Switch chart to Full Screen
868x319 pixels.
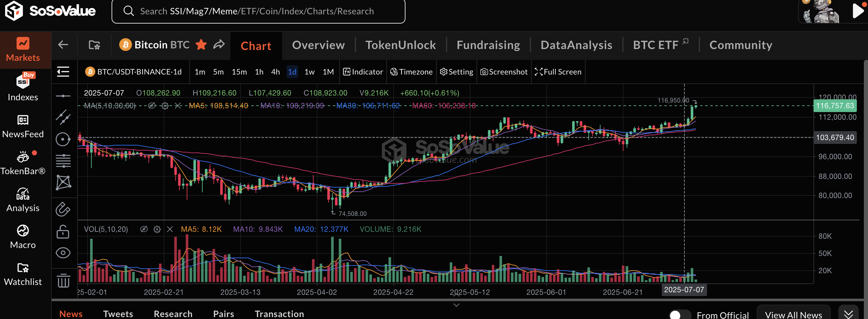coord(558,72)
